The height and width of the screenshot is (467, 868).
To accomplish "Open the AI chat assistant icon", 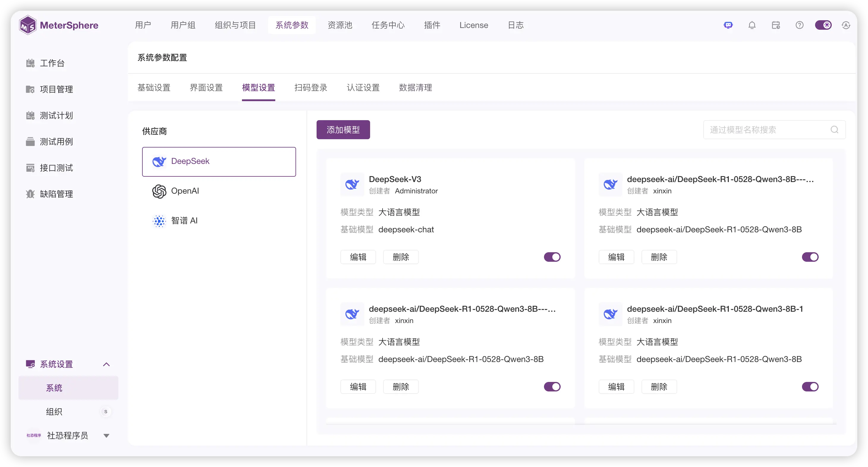I will (x=728, y=25).
